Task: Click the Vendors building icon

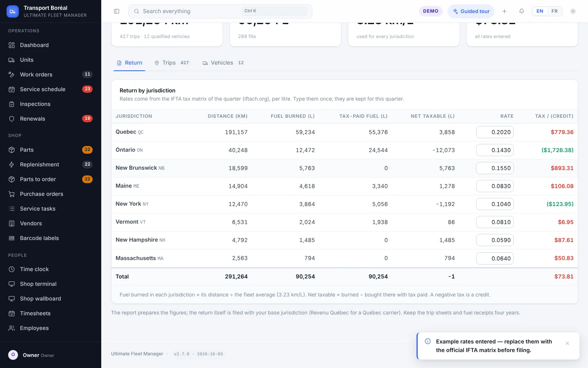Action: 12,224
